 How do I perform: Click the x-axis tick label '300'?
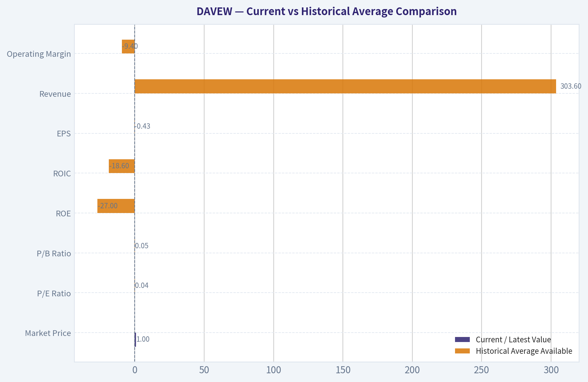[551, 370]
